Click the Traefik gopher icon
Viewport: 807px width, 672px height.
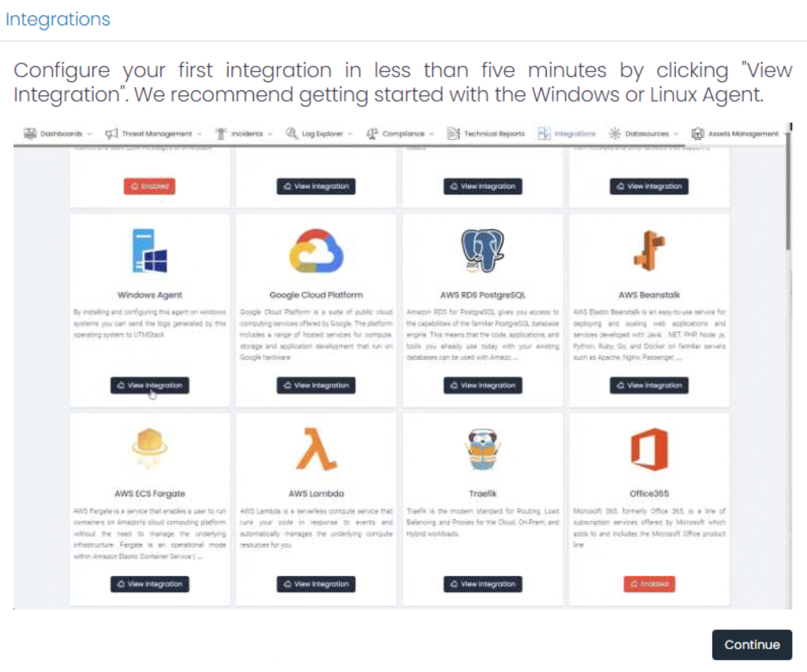[x=482, y=450]
